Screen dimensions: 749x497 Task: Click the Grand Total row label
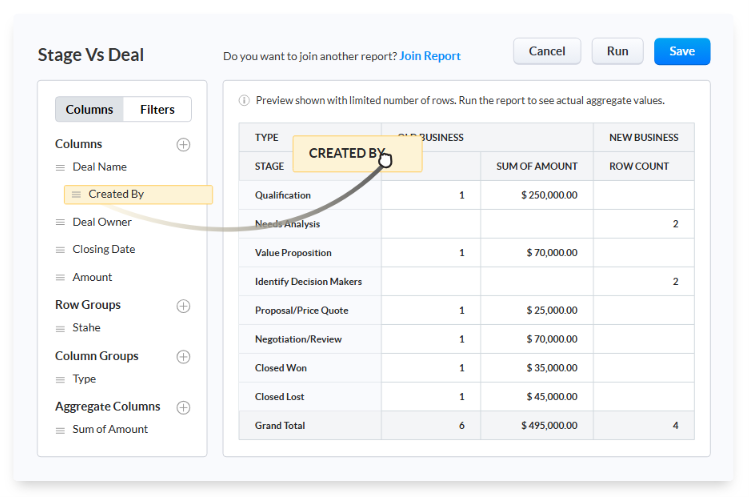point(280,425)
